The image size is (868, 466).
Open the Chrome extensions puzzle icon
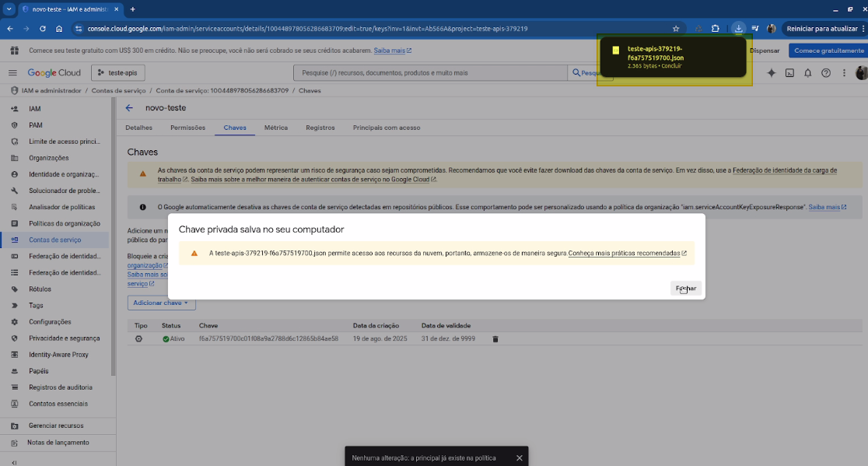click(716, 29)
